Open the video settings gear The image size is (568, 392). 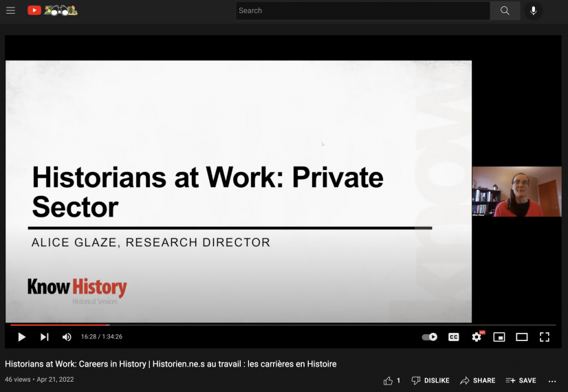(477, 337)
